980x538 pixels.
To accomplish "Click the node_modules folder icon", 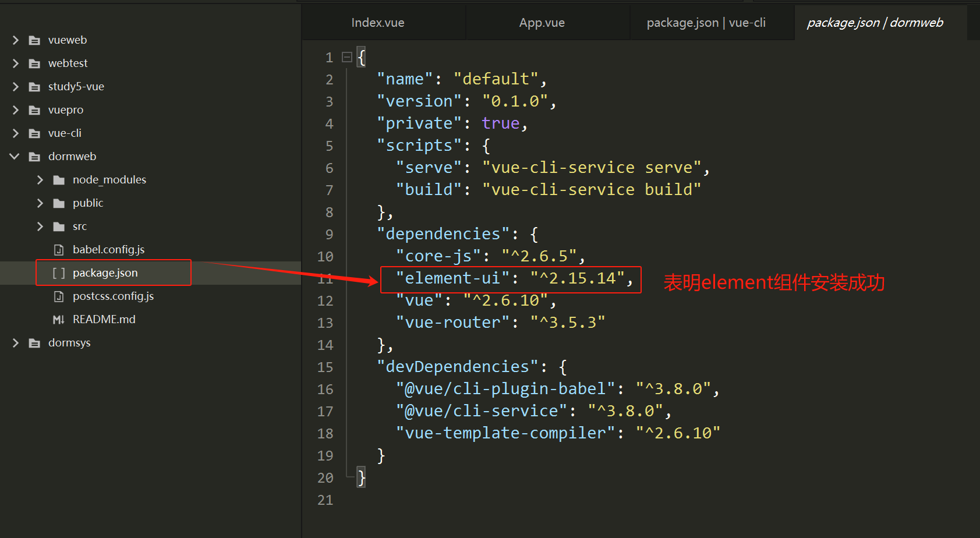I will point(58,179).
